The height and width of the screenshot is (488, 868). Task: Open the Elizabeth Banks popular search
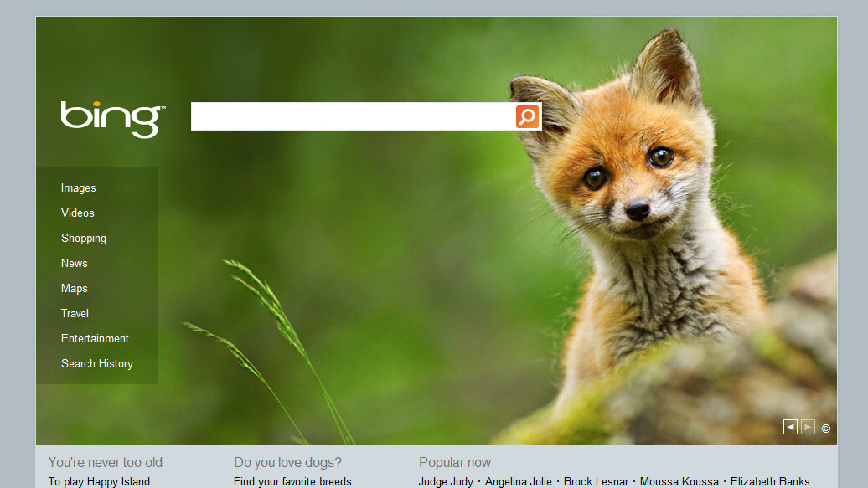769,481
